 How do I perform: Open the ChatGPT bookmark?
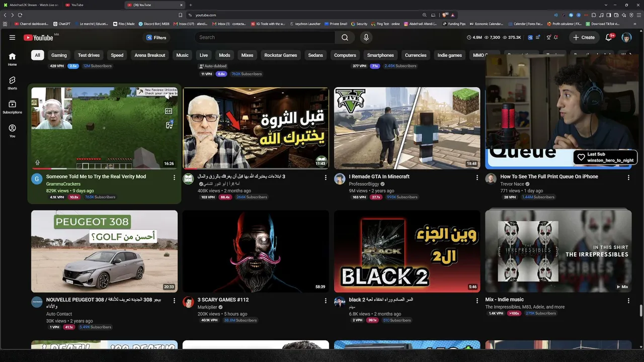click(x=62, y=24)
